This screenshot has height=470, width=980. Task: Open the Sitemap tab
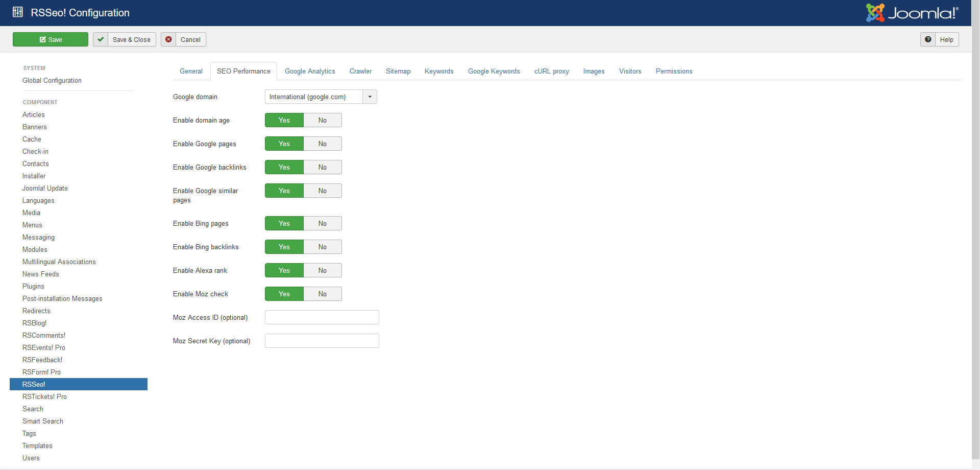click(x=398, y=71)
